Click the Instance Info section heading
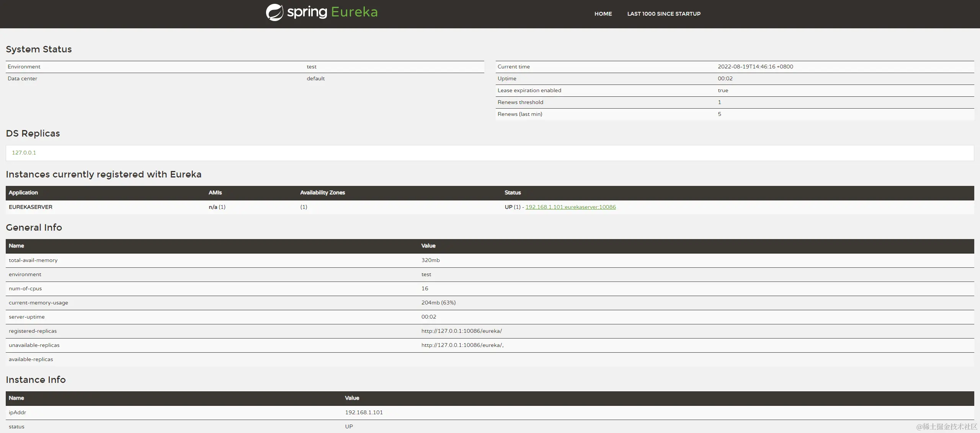Image resolution: width=980 pixels, height=433 pixels. click(36, 380)
